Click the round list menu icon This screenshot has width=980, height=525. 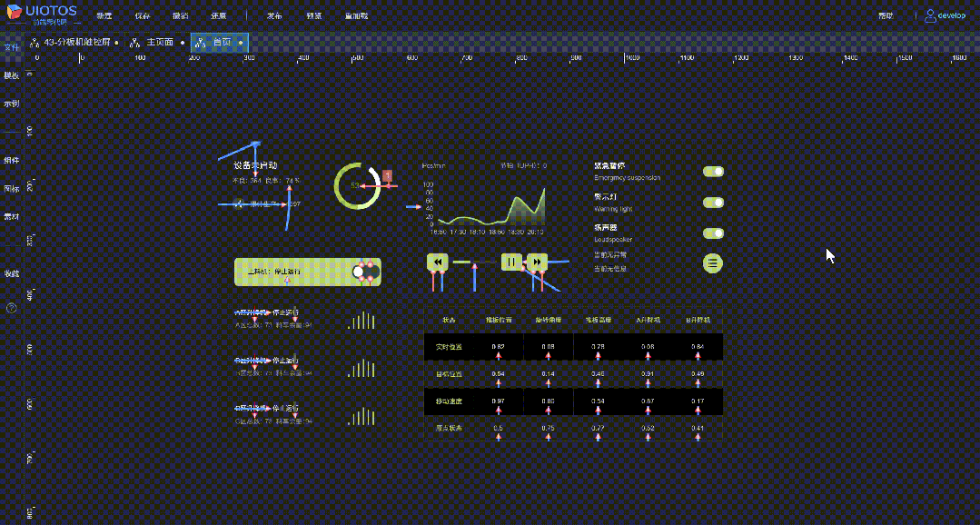[713, 262]
